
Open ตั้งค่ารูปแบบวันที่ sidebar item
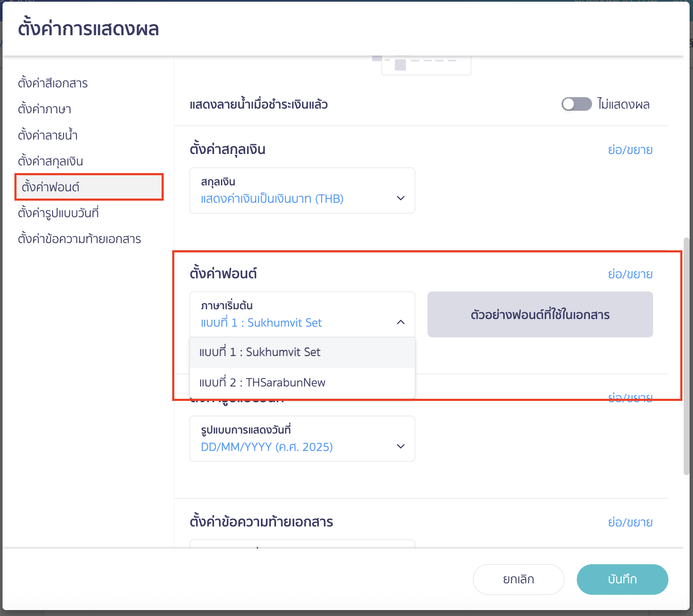pos(58,213)
